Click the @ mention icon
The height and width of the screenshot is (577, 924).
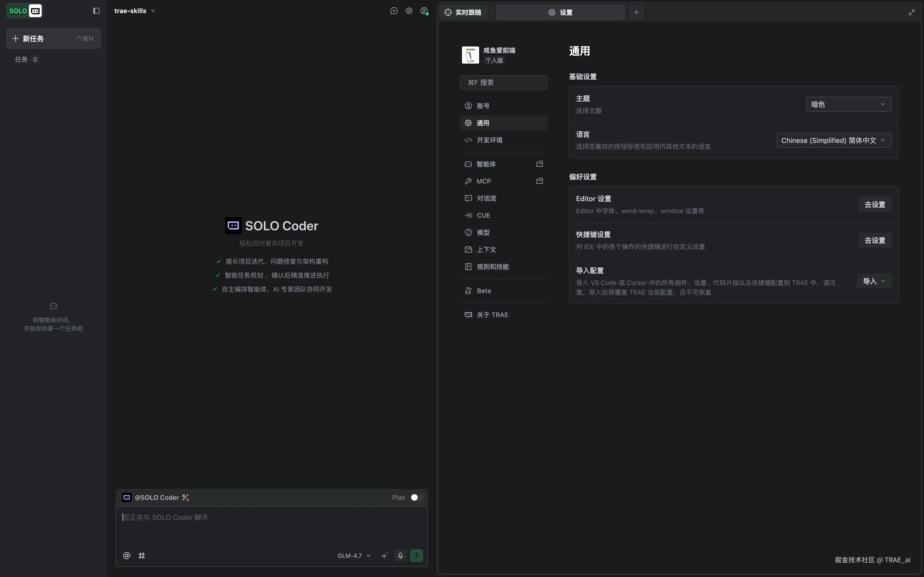pos(127,556)
